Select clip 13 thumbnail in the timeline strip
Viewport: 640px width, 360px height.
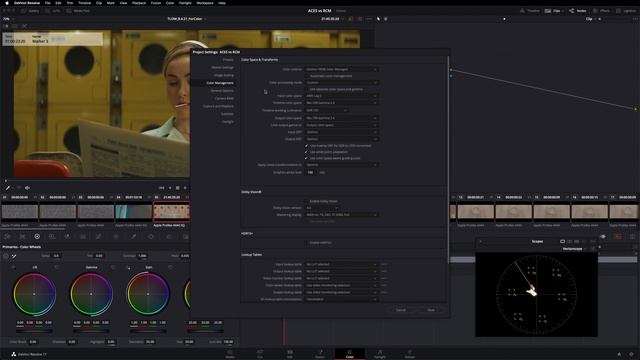[475, 212]
